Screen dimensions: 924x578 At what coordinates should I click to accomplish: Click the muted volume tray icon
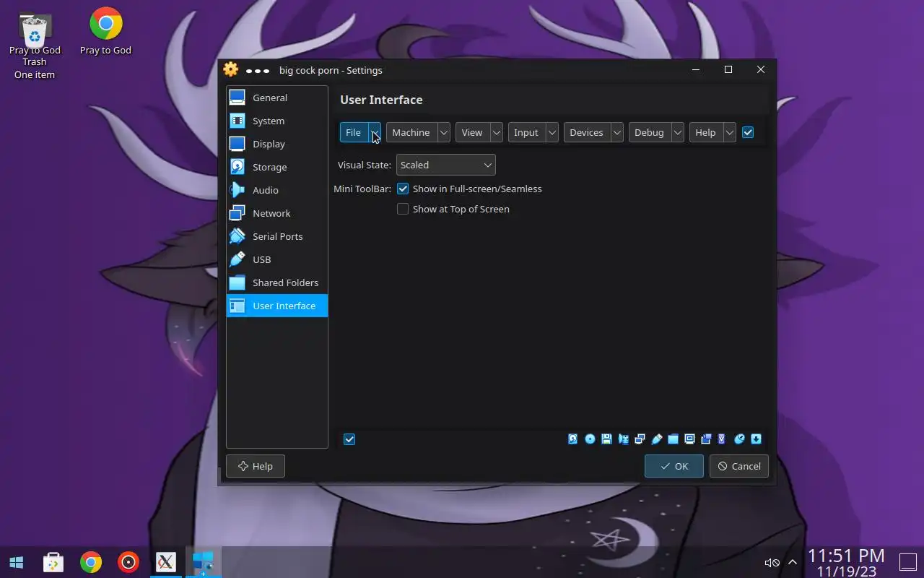click(x=772, y=563)
